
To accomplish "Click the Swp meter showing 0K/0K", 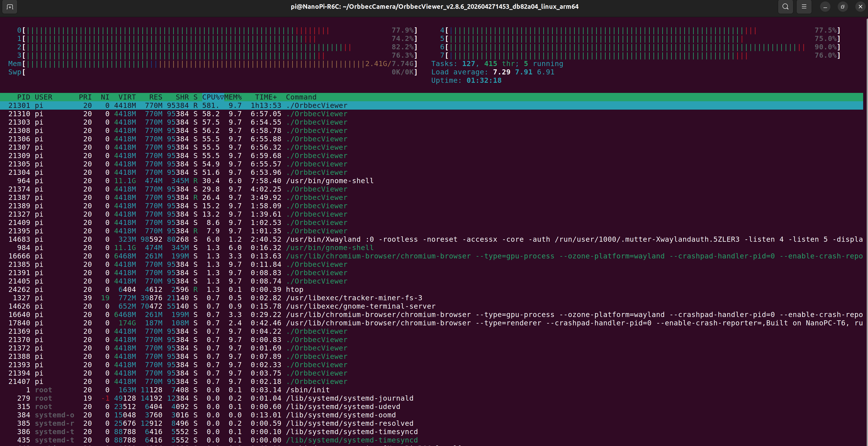I will point(213,72).
